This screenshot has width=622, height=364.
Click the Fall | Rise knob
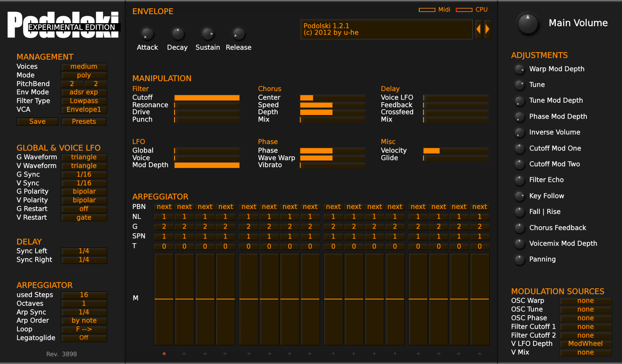click(x=519, y=212)
